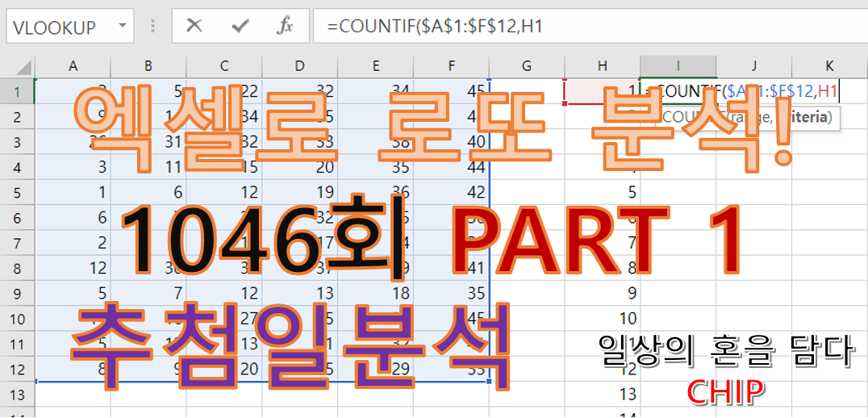Viewport: 868px width, 418px height.
Task: Click cell F4 containing 44
Action: pyautogui.click(x=451, y=167)
